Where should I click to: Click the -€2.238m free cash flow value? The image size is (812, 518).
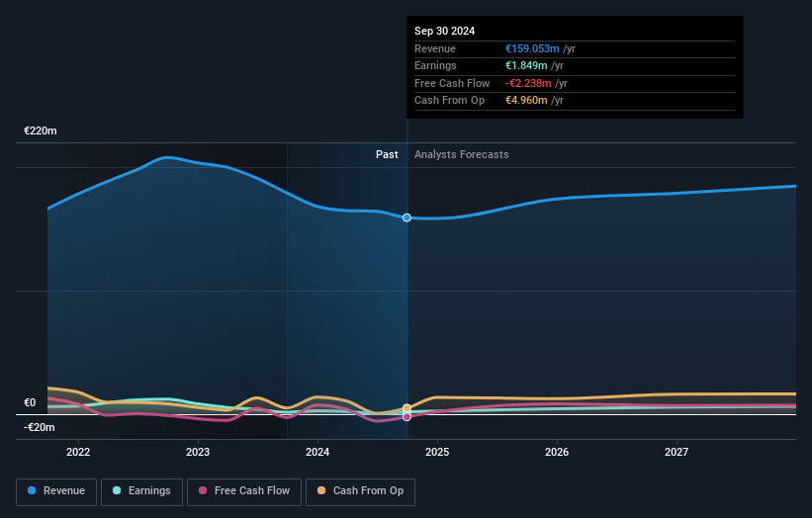pyautogui.click(x=528, y=83)
